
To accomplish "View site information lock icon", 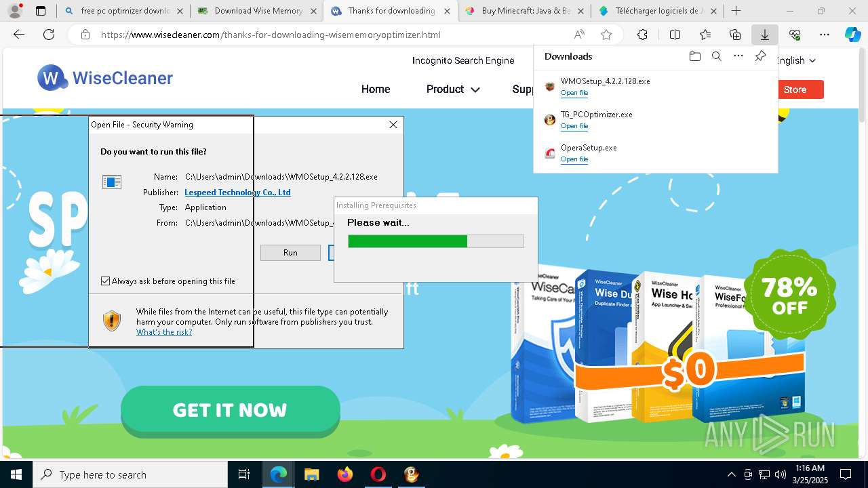I will [85, 35].
